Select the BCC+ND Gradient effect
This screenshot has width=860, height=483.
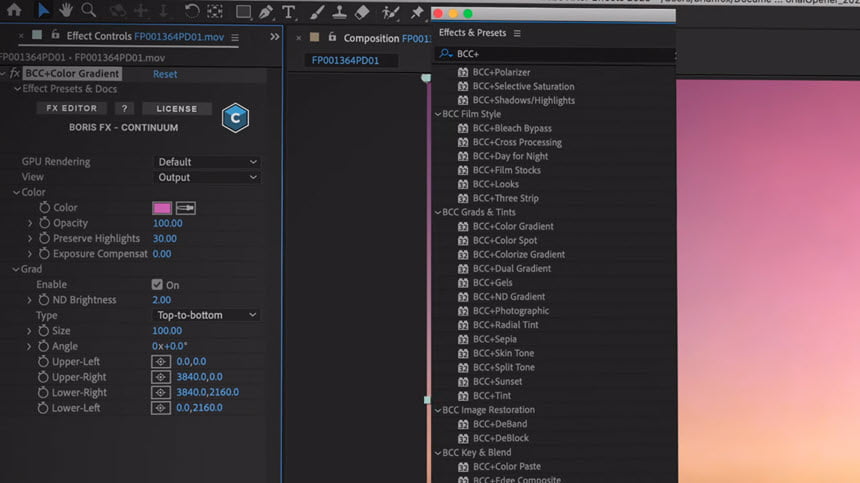point(509,297)
